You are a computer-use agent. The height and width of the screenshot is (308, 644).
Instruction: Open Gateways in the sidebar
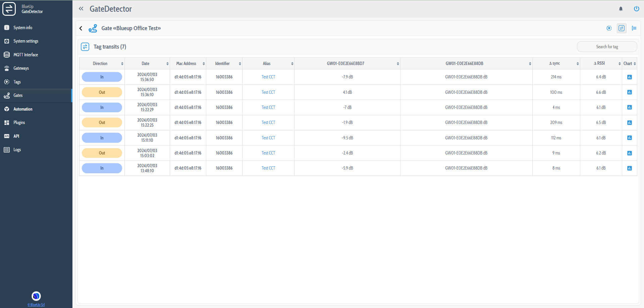coord(21,68)
